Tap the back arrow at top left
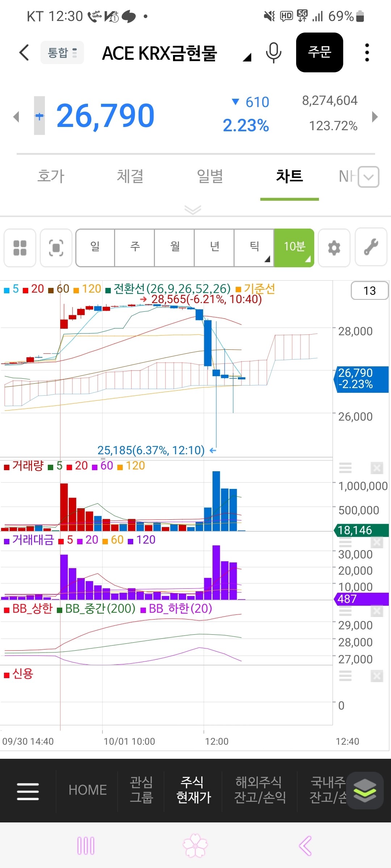The image size is (391, 868). 24,53
